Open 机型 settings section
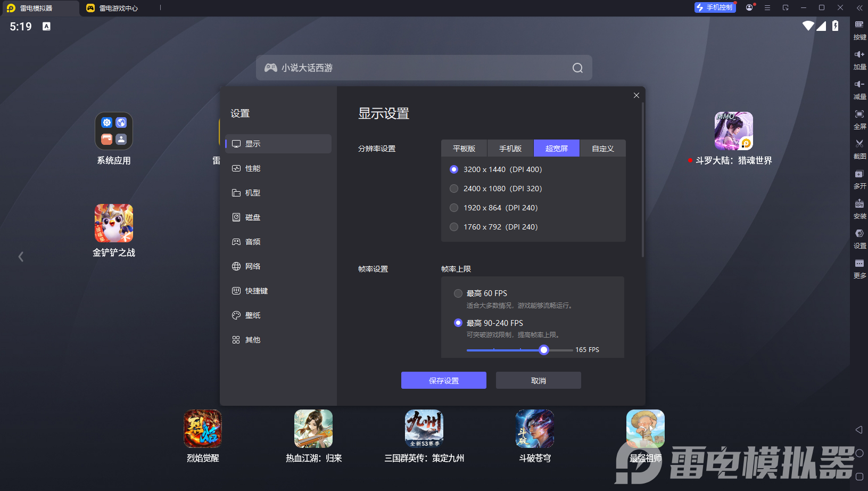The height and width of the screenshot is (491, 868). 278,193
